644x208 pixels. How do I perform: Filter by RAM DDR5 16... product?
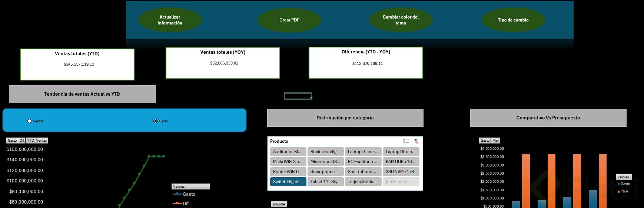[401, 162]
